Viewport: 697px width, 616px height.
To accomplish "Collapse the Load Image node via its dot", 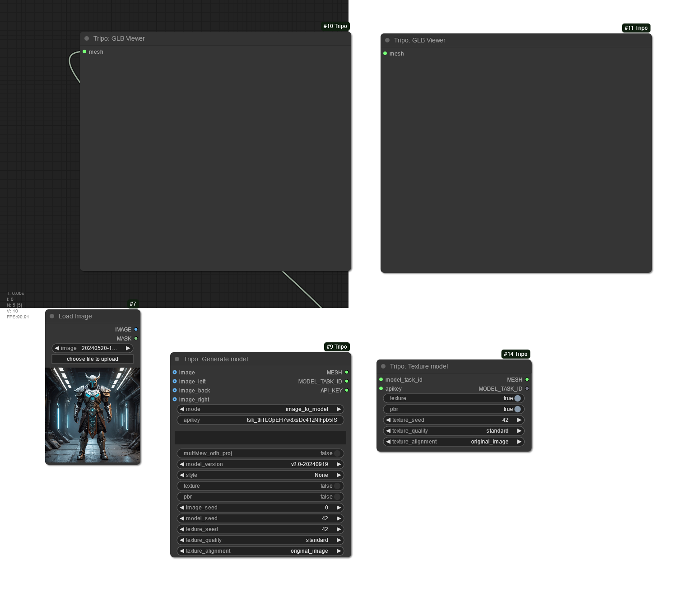I will click(x=52, y=316).
